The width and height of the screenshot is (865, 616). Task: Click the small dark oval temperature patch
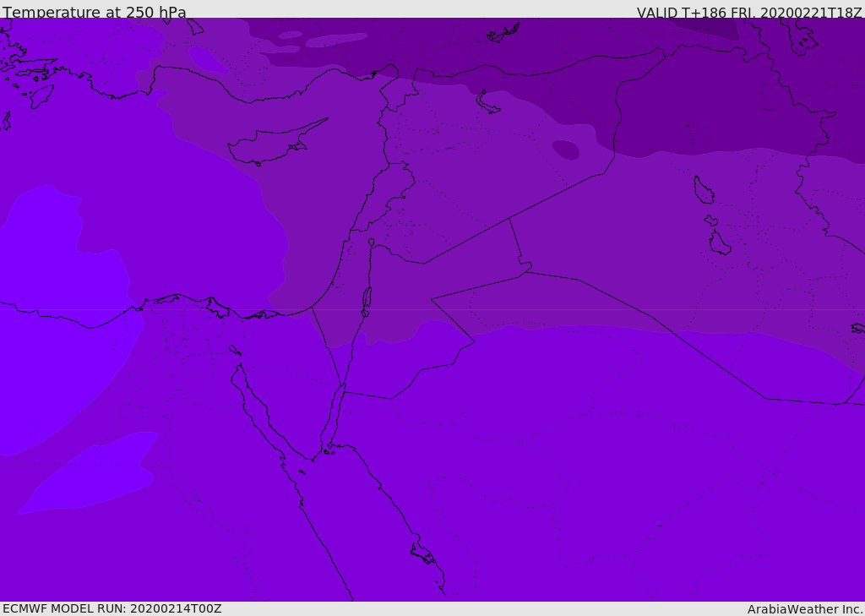[566, 150]
